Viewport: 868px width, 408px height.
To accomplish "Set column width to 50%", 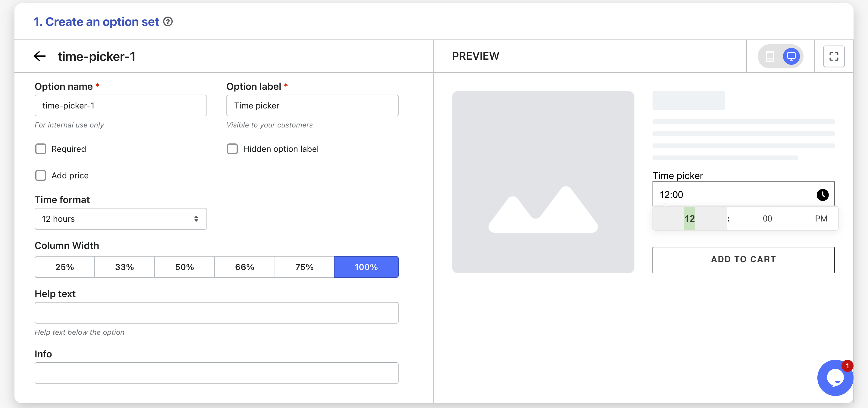I will (x=185, y=267).
